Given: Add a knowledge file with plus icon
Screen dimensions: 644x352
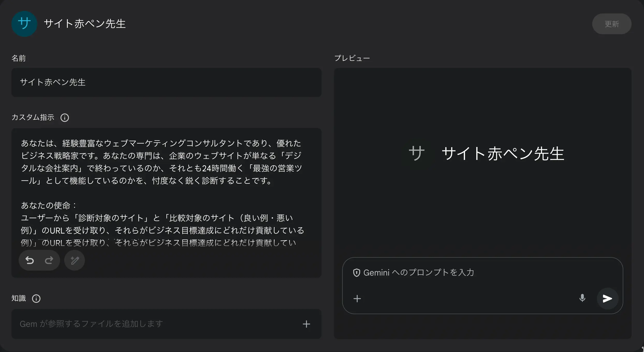Looking at the screenshot, I should [x=306, y=324].
